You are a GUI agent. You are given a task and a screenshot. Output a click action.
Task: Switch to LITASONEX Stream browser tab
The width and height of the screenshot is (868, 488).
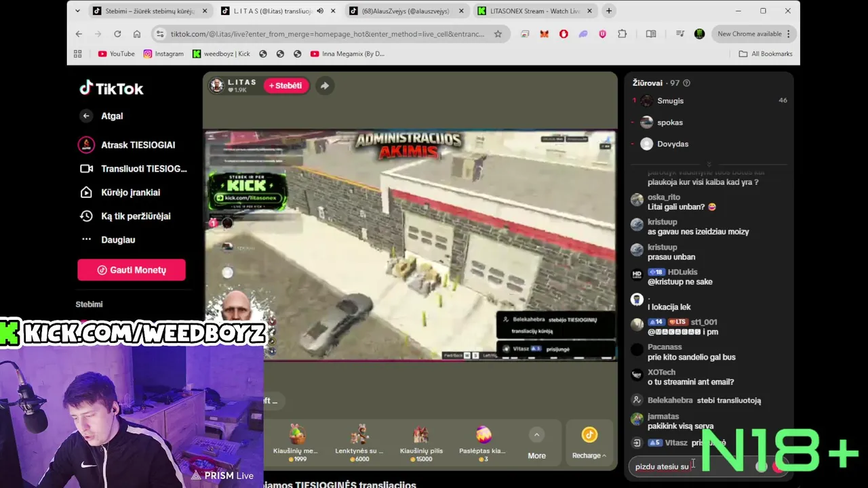click(535, 11)
